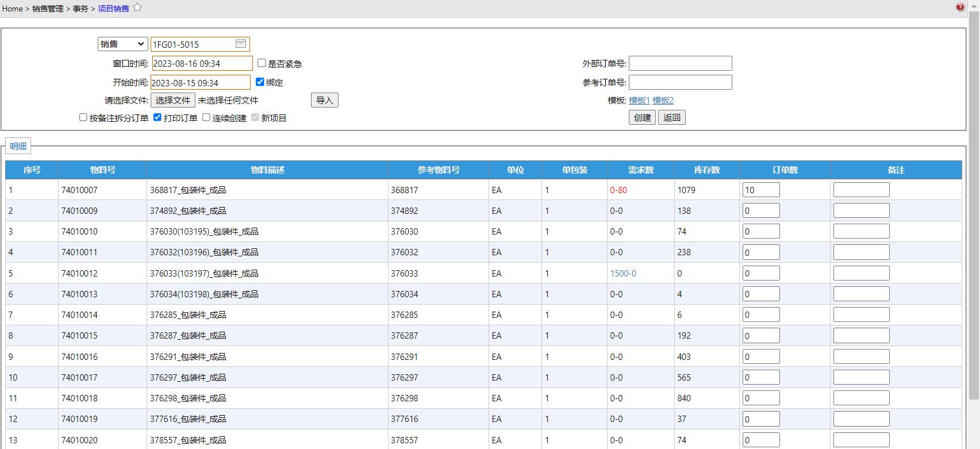This screenshot has width=980, height=449.
Task: Click the 参考订单号 input field
Action: [x=681, y=82]
